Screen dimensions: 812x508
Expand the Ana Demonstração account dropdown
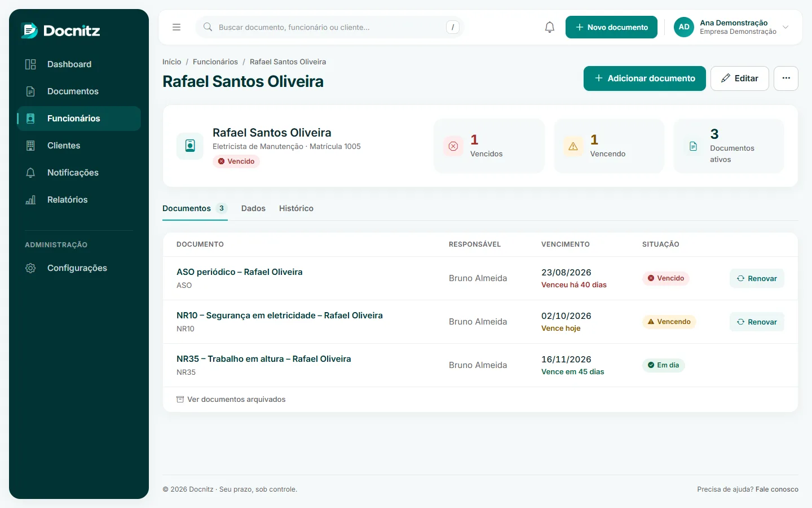pos(732,27)
